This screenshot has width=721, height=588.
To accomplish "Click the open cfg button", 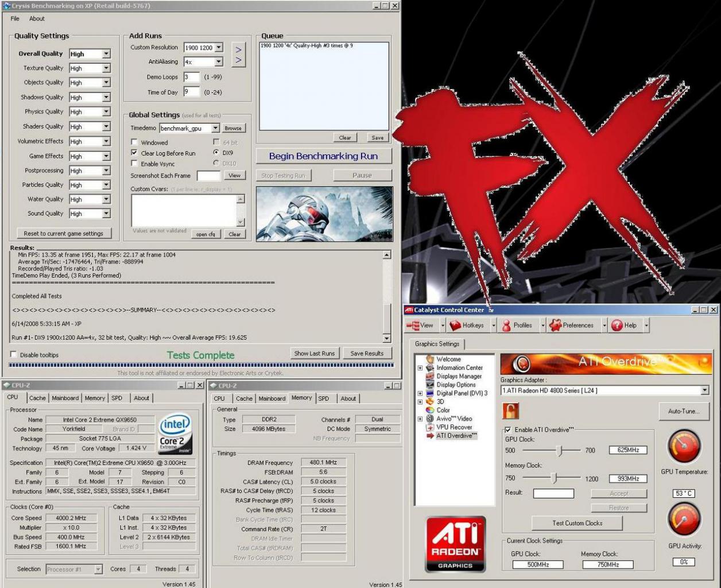I will 206,234.
